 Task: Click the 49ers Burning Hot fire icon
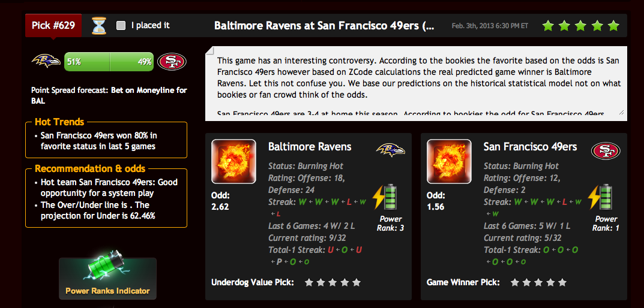tap(449, 161)
